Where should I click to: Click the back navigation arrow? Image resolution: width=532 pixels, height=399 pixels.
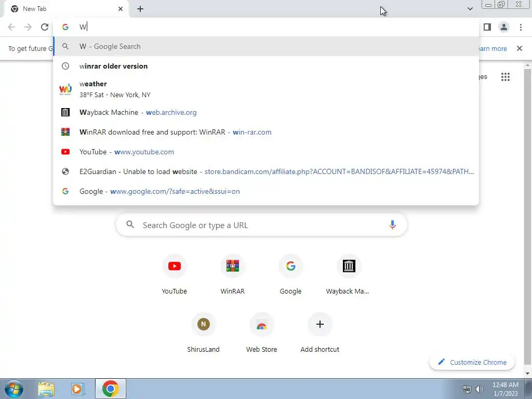[11, 27]
